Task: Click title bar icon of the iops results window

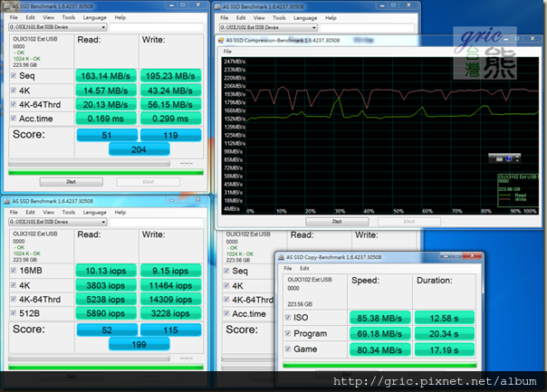Action: (6, 201)
